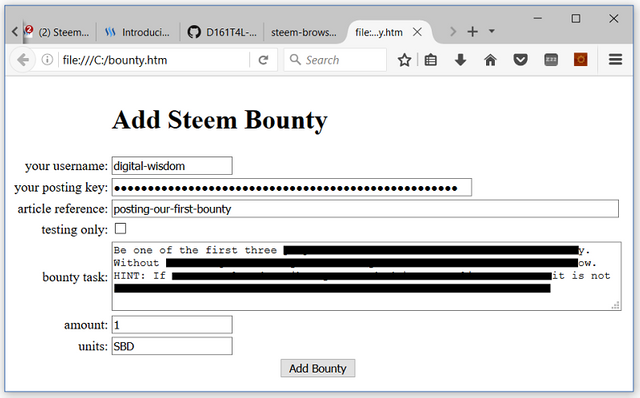Image resolution: width=640 pixels, height=398 pixels.
Task: Enable the testing only checkbox
Action: (x=120, y=229)
